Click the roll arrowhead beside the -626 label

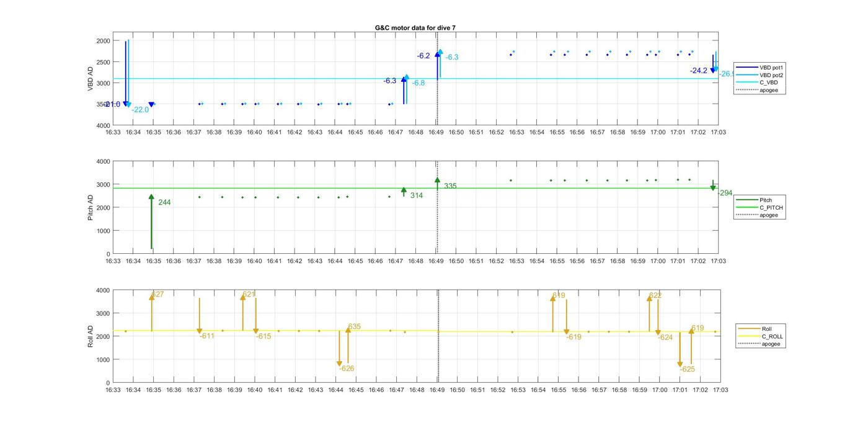[339, 364]
